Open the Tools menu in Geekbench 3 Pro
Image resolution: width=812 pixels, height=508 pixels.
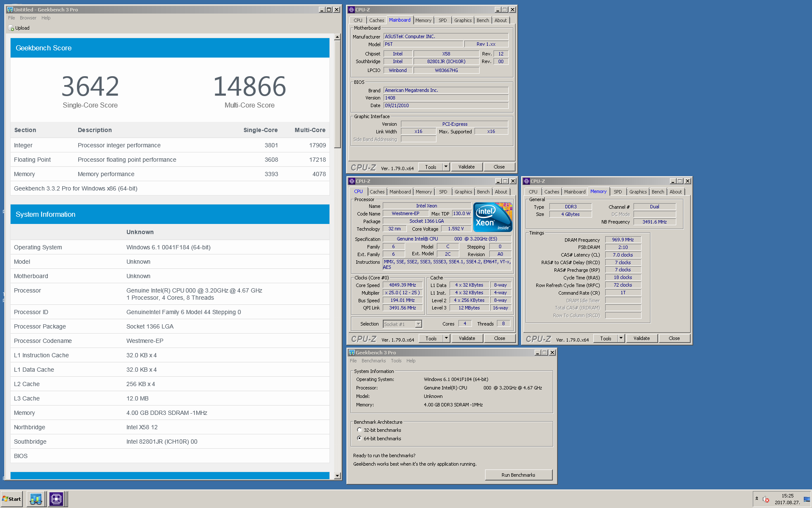coord(396,361)
